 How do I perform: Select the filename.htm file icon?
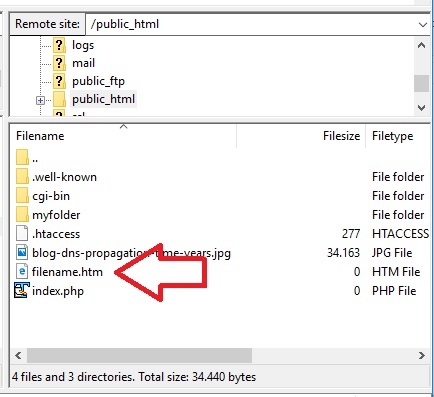[x=22, y=272]
